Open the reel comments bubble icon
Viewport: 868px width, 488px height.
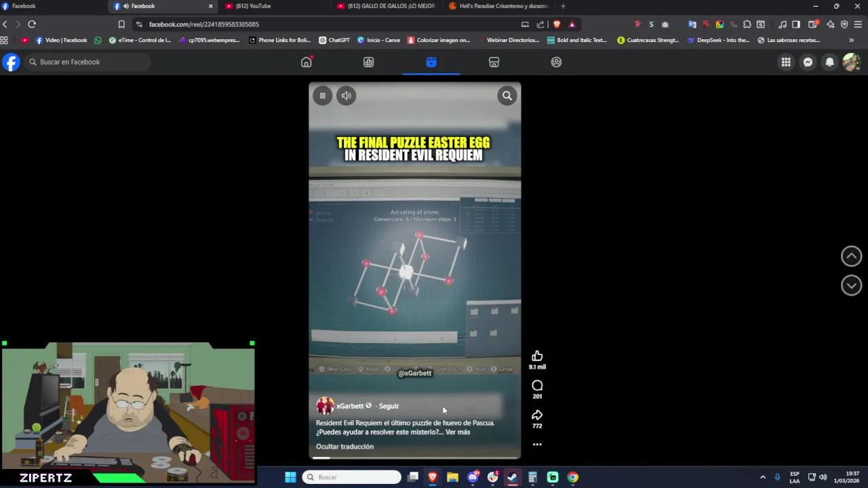pos(537,386)
